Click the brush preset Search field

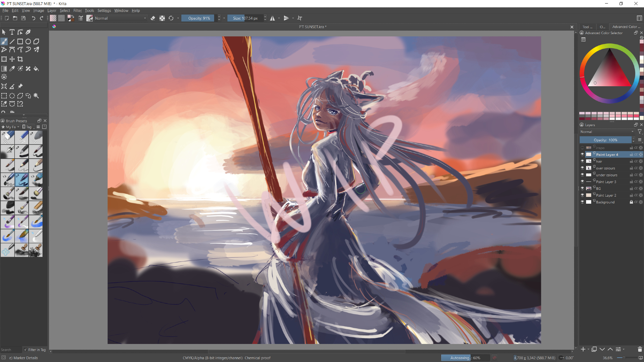11,350
